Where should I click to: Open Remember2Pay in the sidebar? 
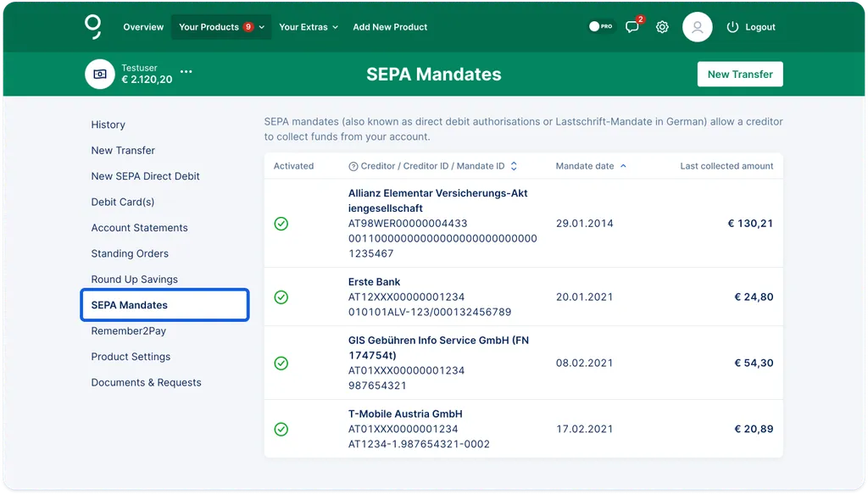click(129, 330)
